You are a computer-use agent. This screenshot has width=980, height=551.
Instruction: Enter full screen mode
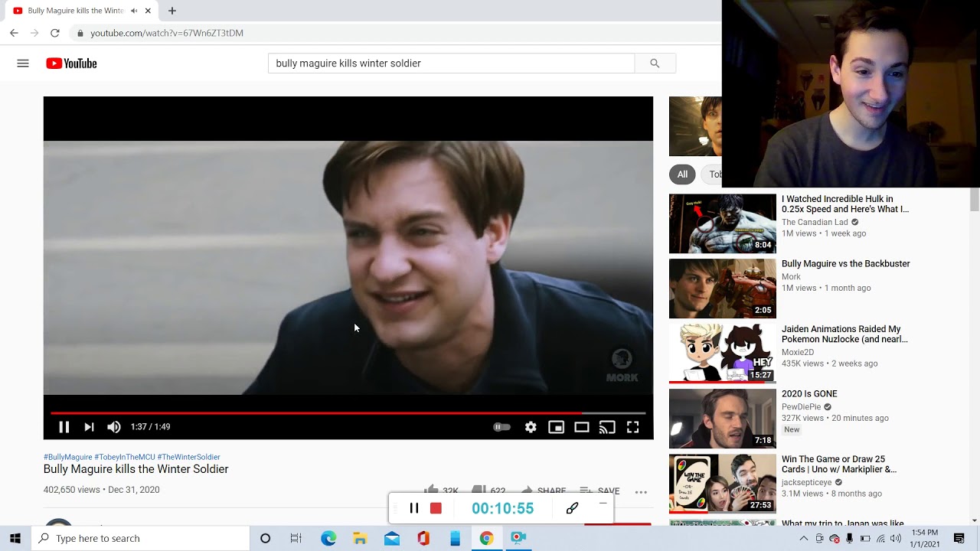pos(633,427)
